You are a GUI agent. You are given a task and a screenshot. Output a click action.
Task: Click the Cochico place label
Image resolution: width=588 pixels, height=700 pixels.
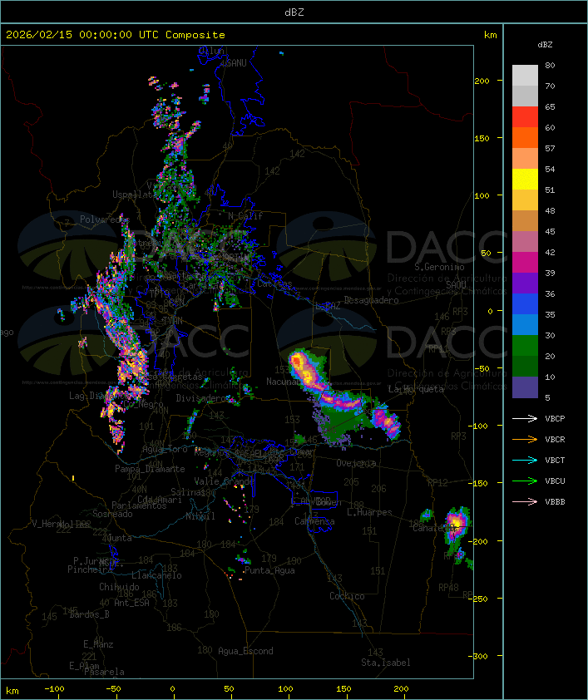[347, 596]
